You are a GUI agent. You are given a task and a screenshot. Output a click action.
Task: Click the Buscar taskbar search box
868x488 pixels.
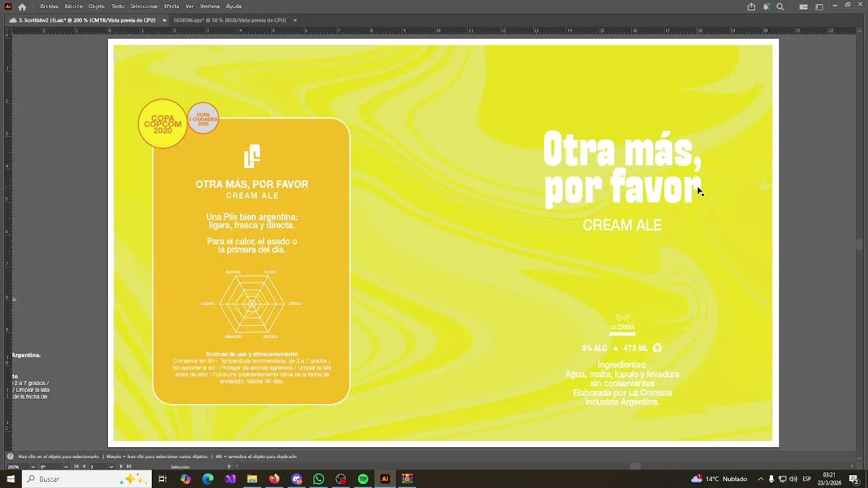85,479
